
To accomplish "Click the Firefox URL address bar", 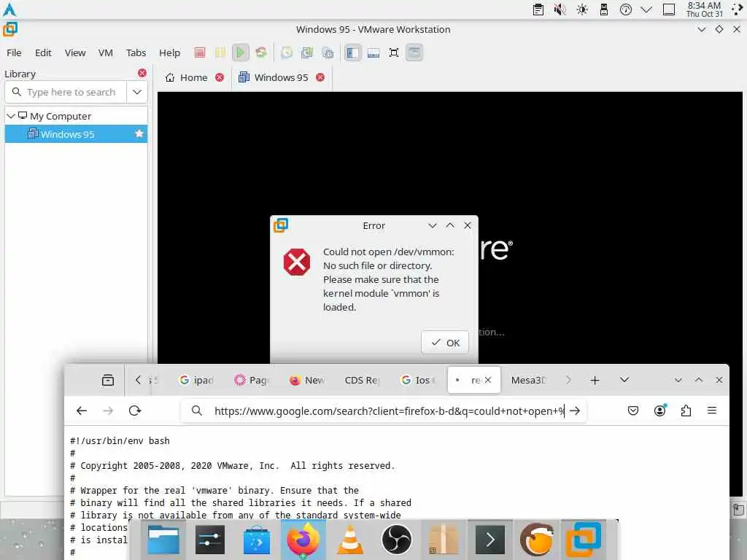I will coord(384,411).
